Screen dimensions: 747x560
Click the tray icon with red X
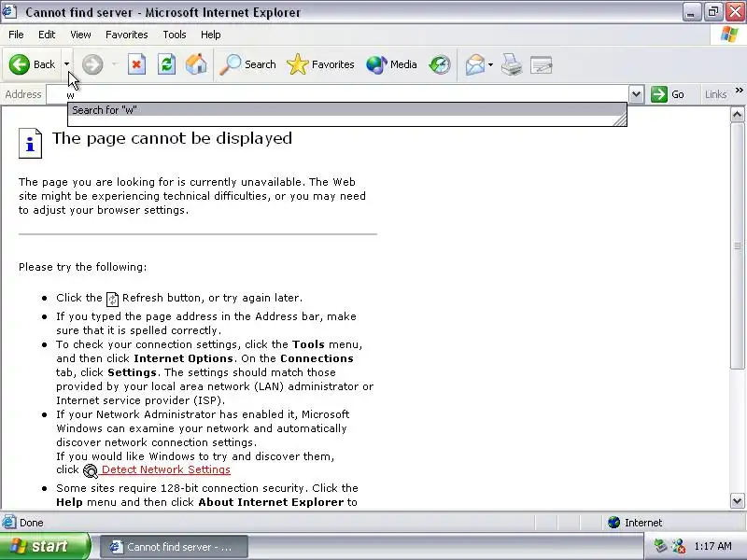click(x=679, y=546)
